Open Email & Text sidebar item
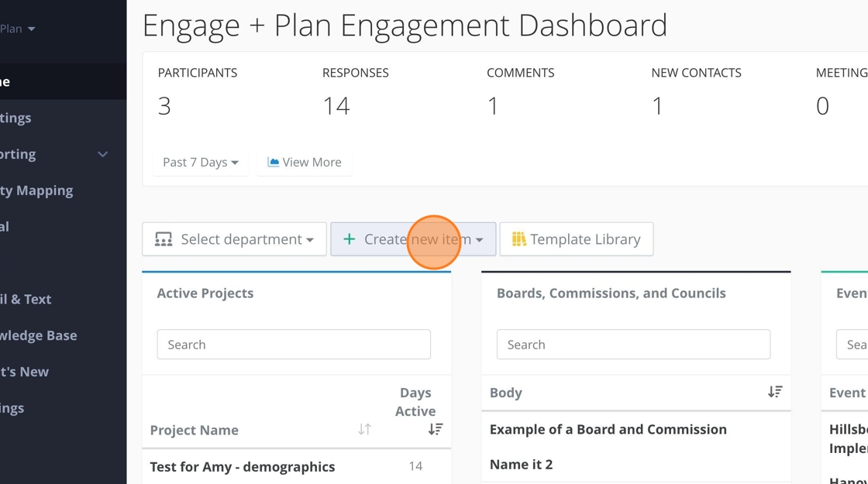 click(26, 299)
